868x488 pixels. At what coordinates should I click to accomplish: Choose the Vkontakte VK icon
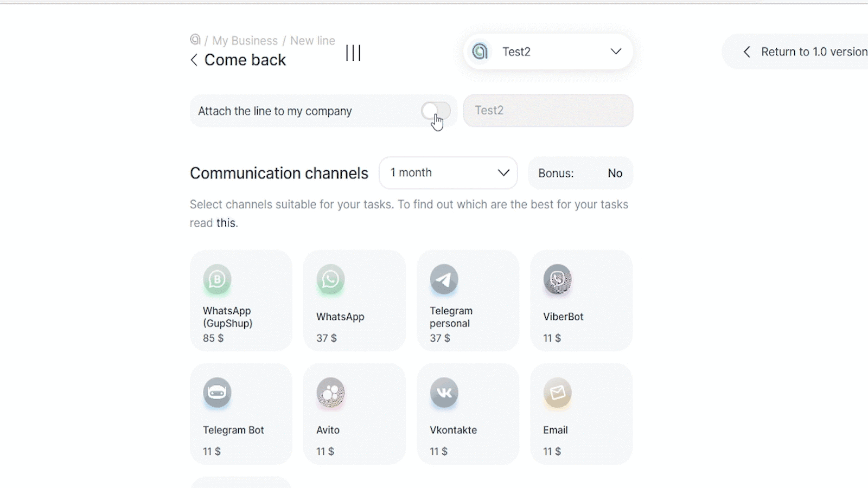(444, 393)
